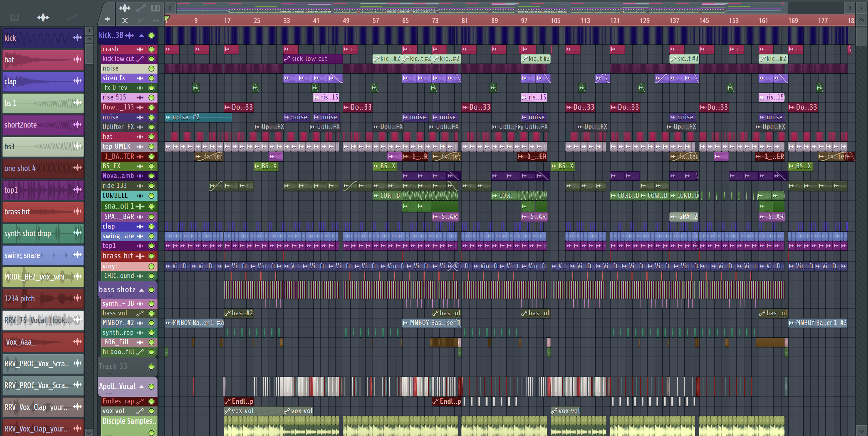
Task: Select the one shot 4 item in the picker
Action: pyautogui.click(x=43, y=168)
